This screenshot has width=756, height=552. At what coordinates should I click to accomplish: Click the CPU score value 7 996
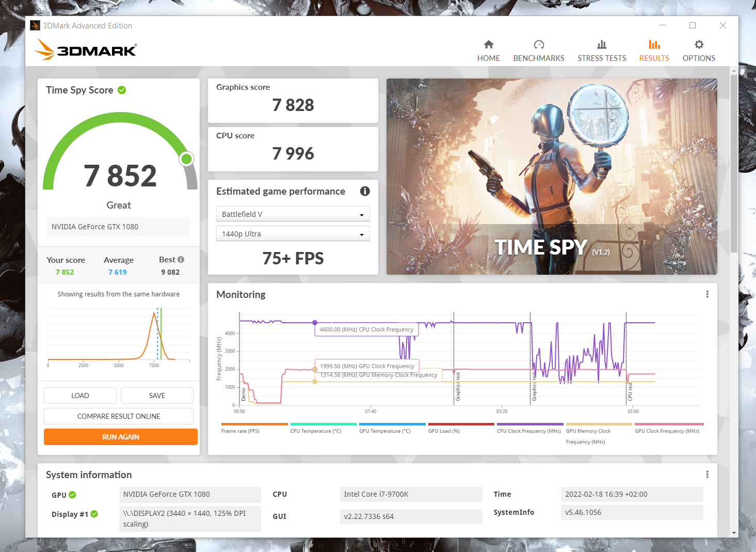click(x=293, y=154)
